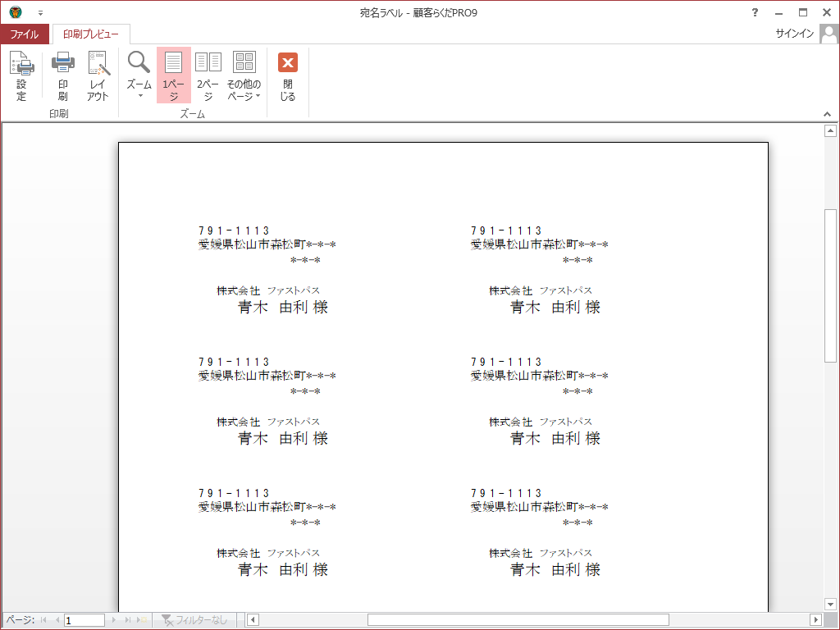Click the vertical scrollbar thumb

pyautogui.click(x=830, y=285)
